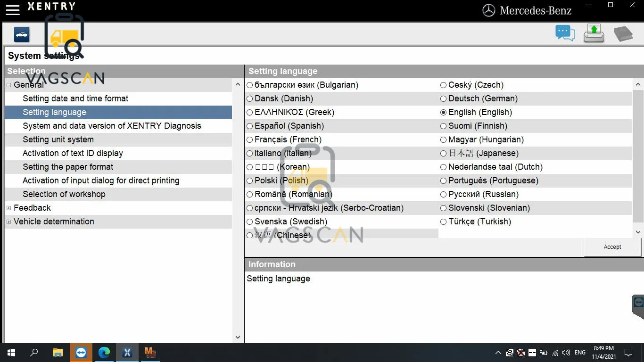Screen dimensions: 644x362
Task: Select Italiano (Italian) radio button
Action: [x=250, y=154]
